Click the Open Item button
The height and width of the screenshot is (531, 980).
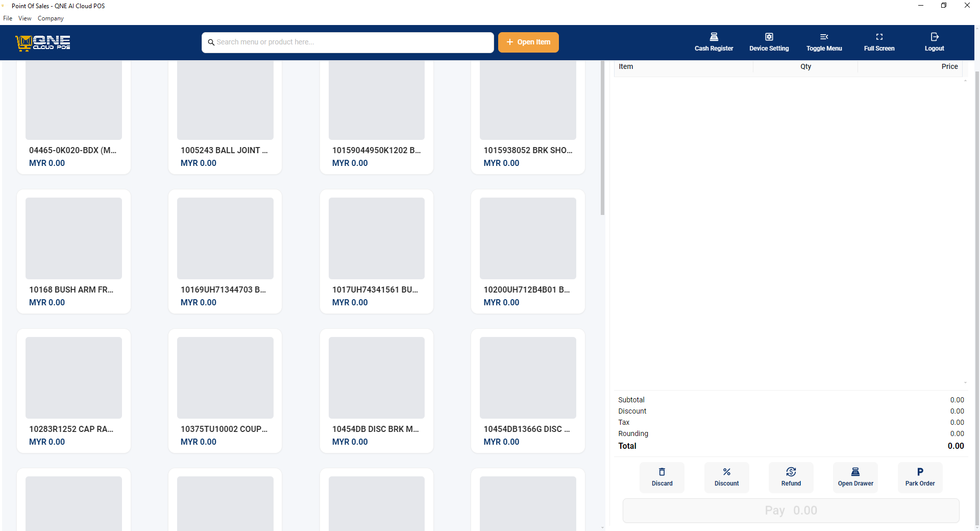coord(528,42)
